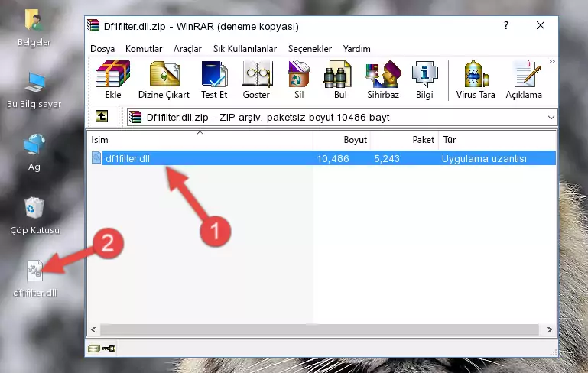Click the title bar help question mark

coord(506,25)
